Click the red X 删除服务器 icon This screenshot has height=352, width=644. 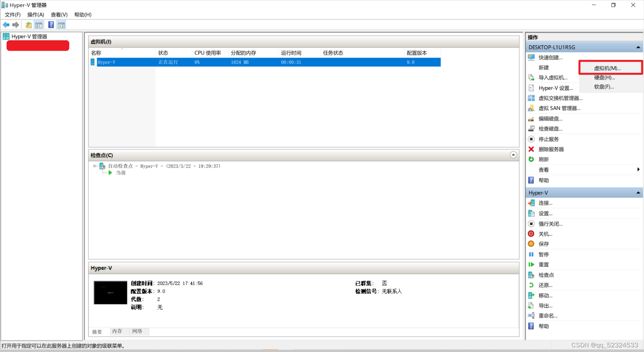pos(531,149)
